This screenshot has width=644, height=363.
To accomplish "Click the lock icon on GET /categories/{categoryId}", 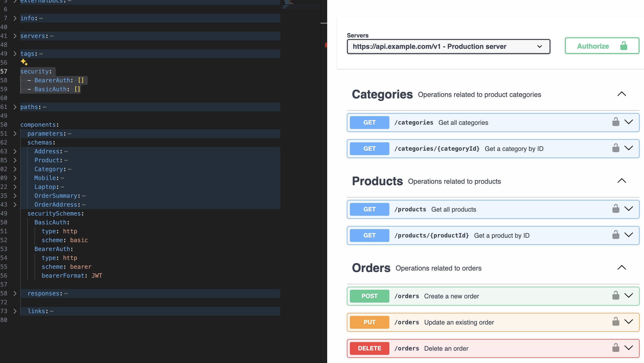I will pos(615,148).
